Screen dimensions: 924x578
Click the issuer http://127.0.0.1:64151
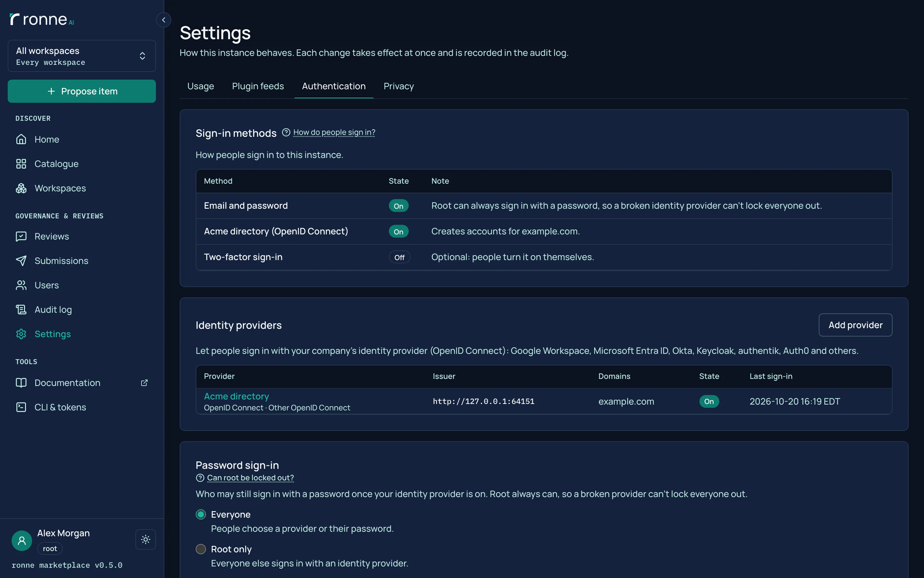pyautogui.click(x=483, y=401)
